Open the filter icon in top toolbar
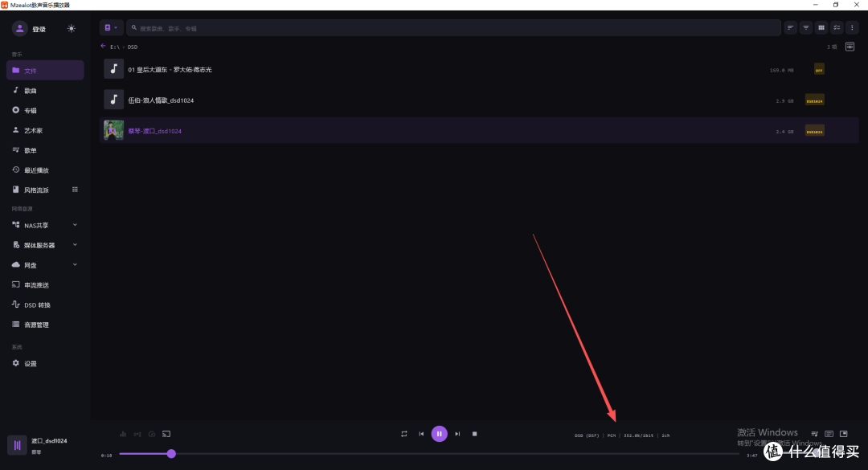The width and height of the screenshot is (868, 470). point(806,27)
